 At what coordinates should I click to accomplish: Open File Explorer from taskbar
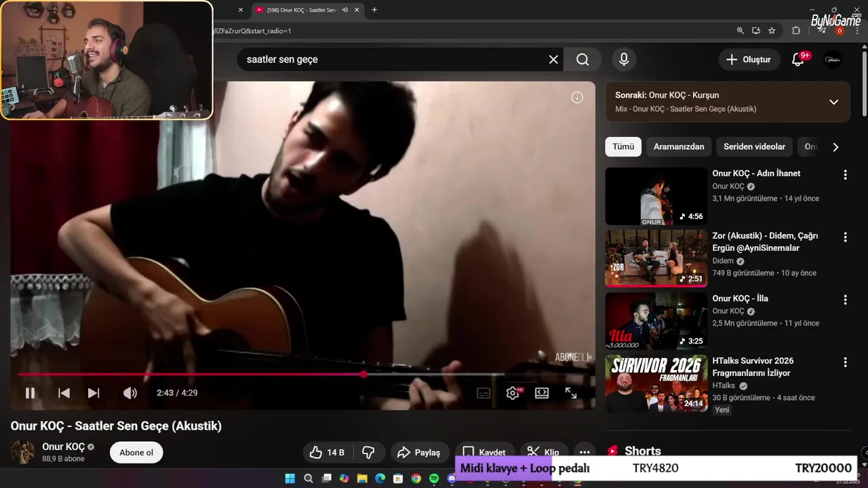click(x=362, y=479)
